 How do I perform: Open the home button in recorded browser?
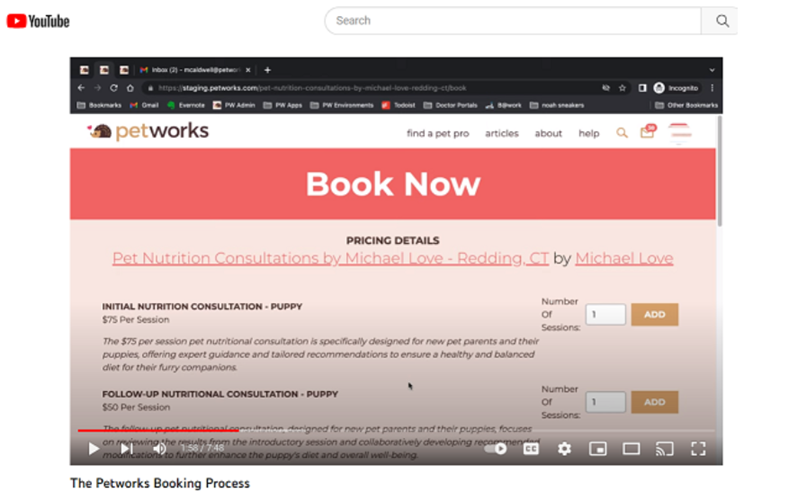[130, 88]
